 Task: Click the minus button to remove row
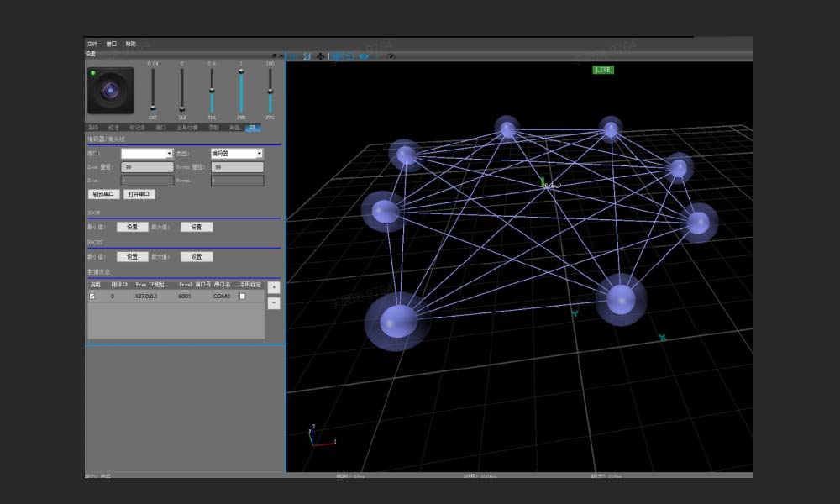pos(274,302)
